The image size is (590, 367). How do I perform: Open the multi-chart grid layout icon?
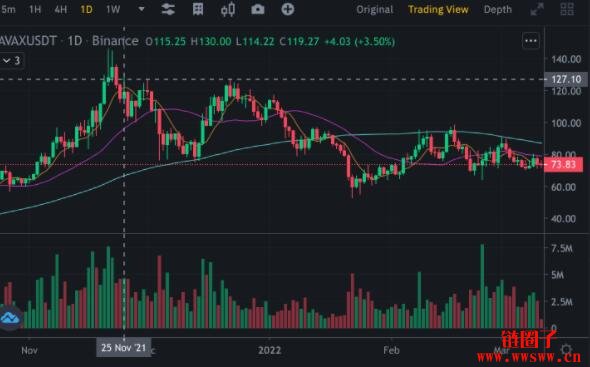[x=567, y=9]
